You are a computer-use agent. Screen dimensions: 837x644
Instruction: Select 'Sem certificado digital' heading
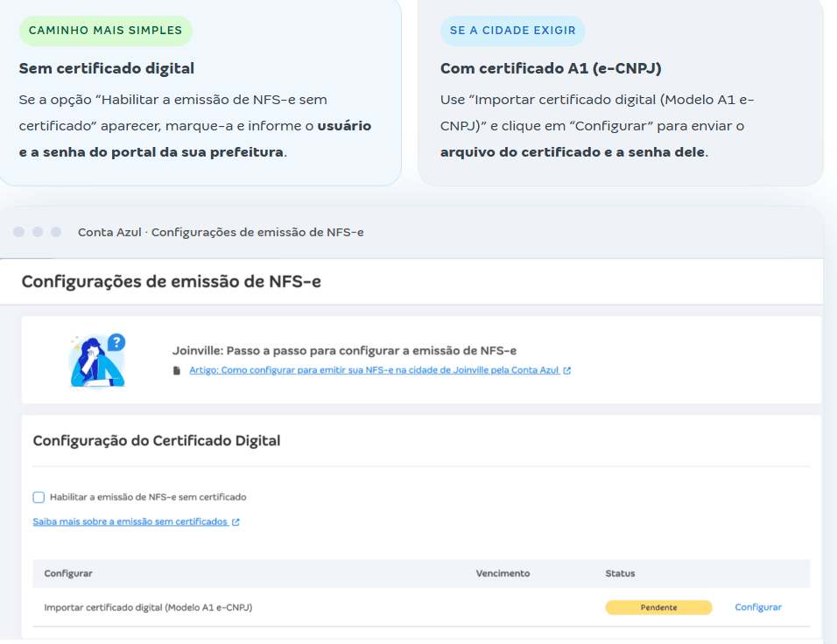[x=106, y=68]
